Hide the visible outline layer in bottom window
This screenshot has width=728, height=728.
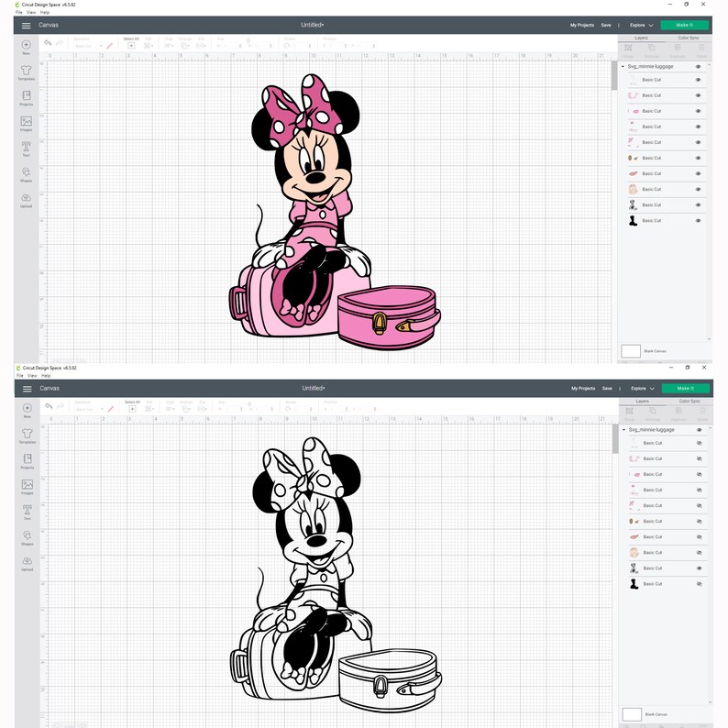[699, 568]
